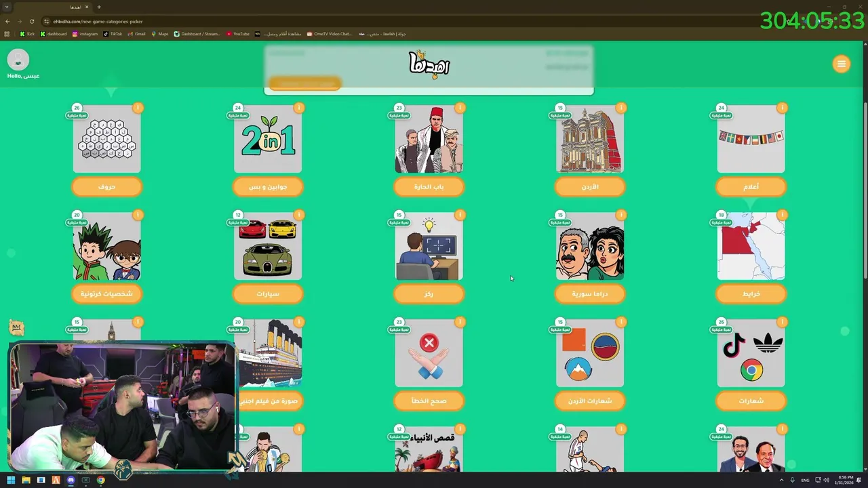Open the site information icon in address bar
868x488 pixels.
pyautogui.click(x=46, y=21)
